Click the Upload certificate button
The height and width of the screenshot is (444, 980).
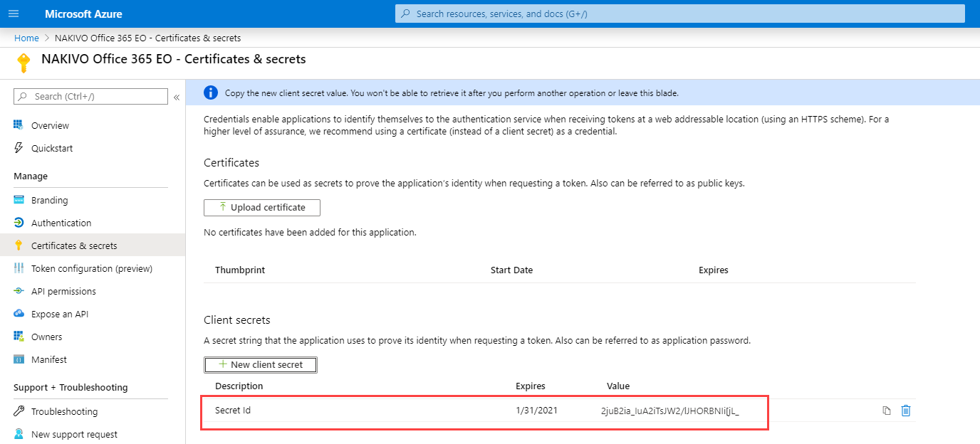[261, 207]
